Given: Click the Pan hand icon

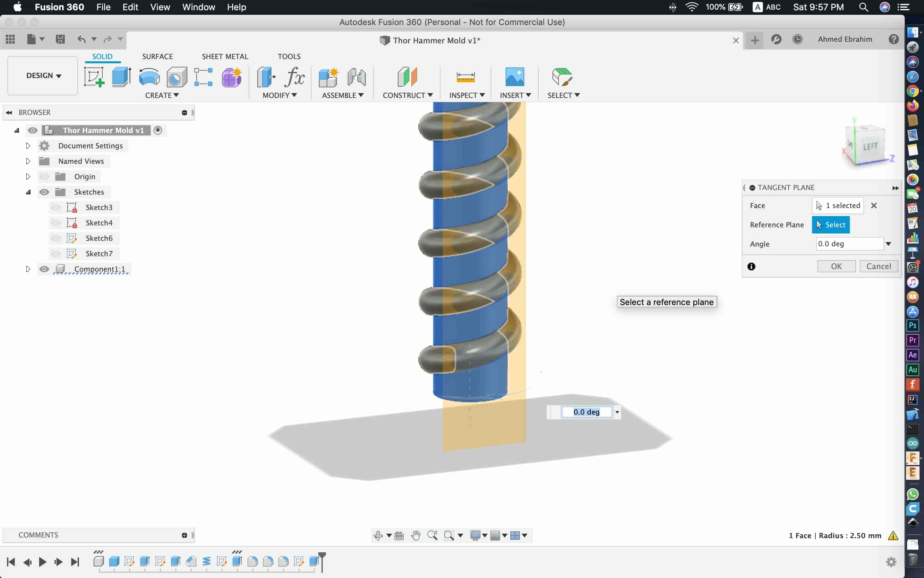Looking at the screenshot, I should (416, 535).
